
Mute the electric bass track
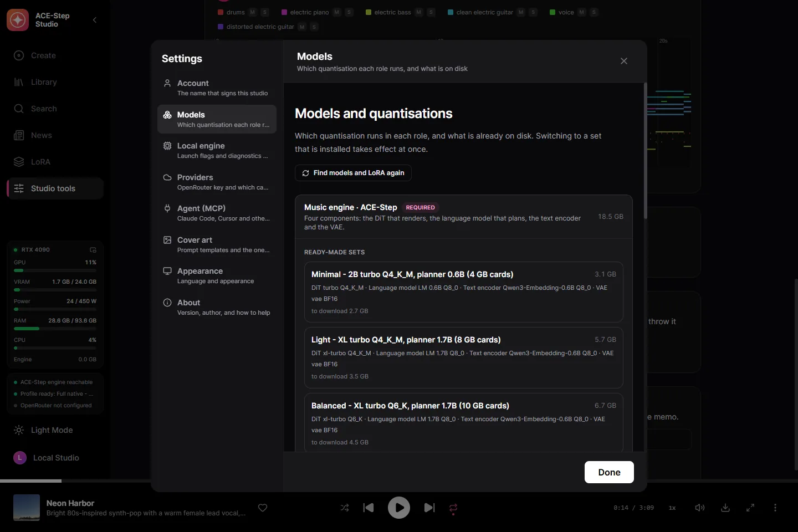pos(419,12)
